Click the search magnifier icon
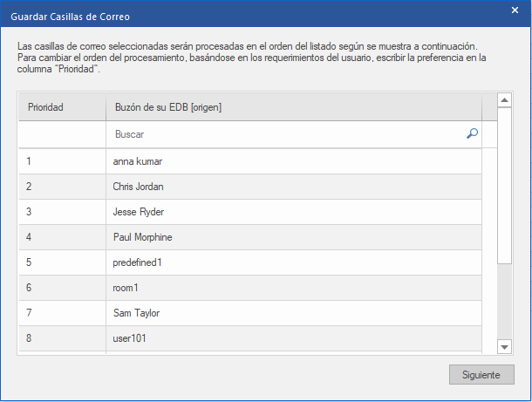532x402 pixels. pyautogui.click(x=472, y=134)
